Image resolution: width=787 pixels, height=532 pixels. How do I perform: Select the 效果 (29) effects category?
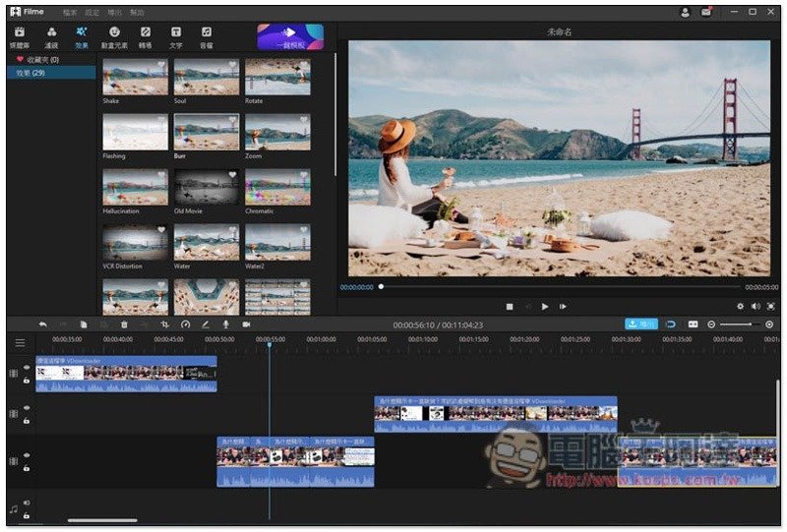[30, 73]
